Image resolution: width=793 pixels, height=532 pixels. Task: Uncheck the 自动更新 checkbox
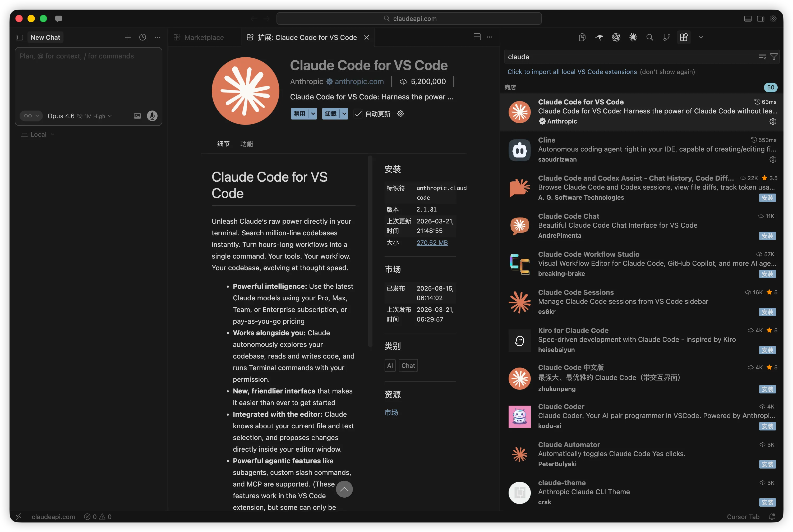tap(358, 114)
